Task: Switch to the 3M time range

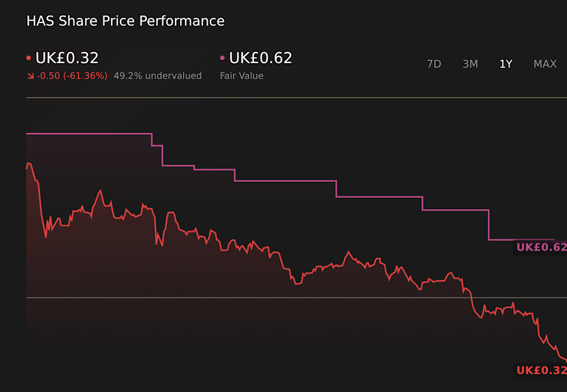Action: [470, 64]
